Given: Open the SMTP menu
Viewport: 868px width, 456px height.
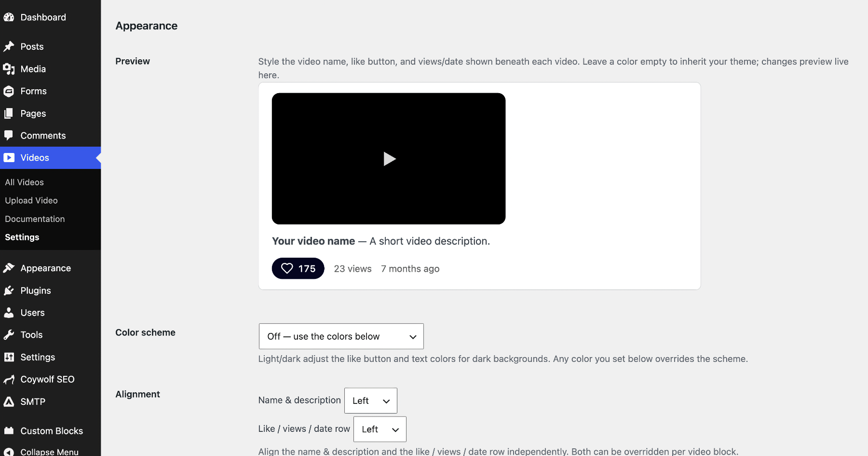Looking at the screenshot, I should coord(50,402).
